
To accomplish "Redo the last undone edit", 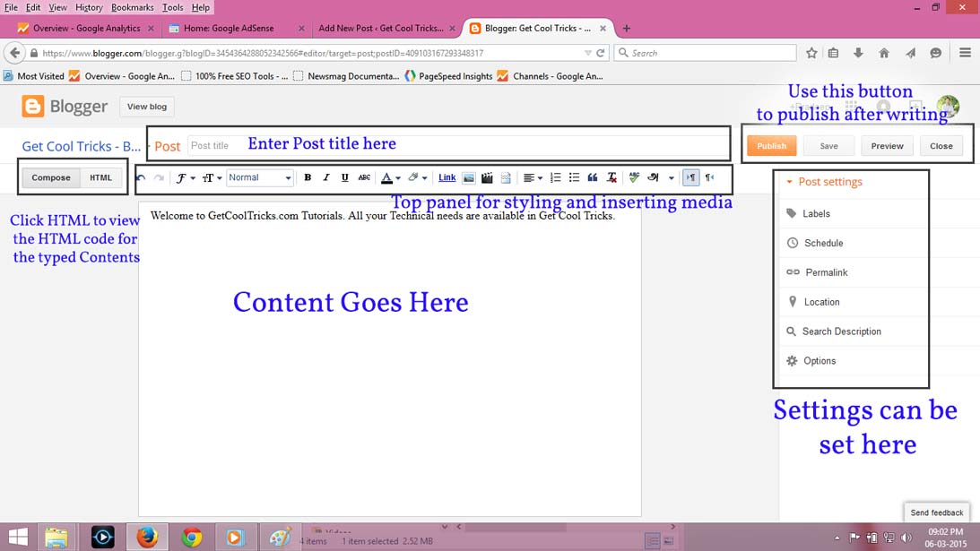I will [159, 177].
